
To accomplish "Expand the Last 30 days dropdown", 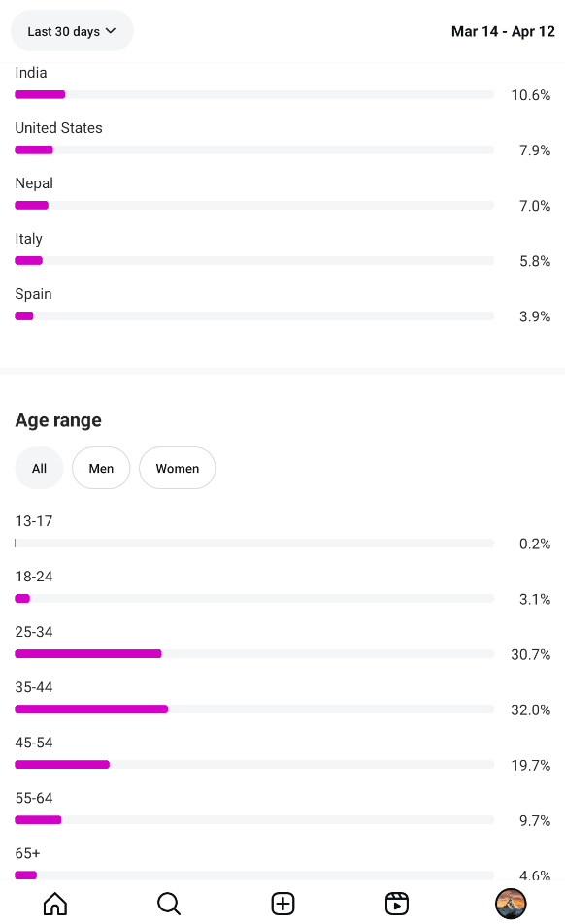I will pyautogui.click(x=72, y=31).
